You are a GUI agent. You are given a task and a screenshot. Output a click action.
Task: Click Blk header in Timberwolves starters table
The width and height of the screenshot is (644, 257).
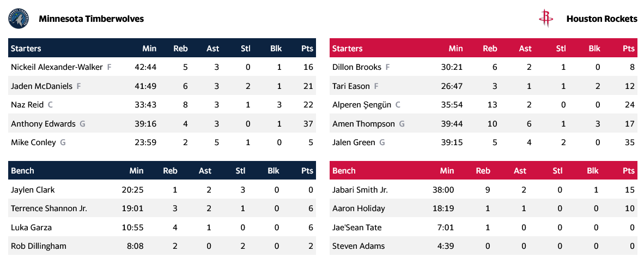276,49
